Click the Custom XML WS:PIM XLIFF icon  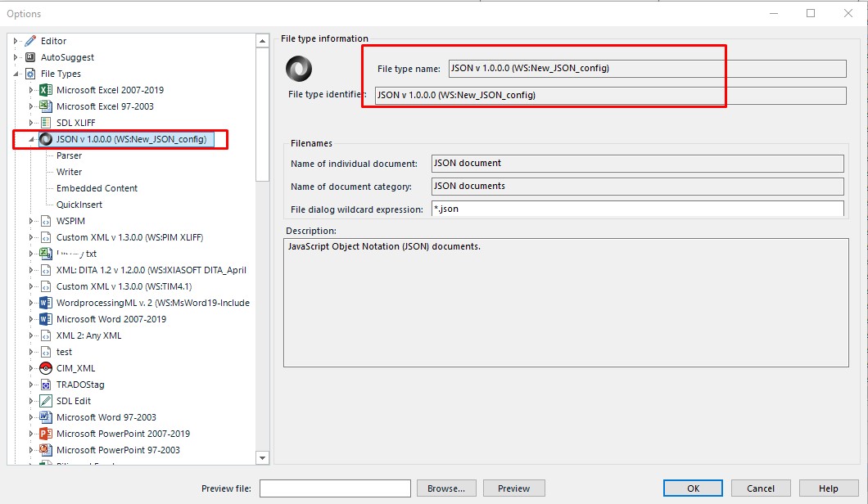[x=46, y=237]
